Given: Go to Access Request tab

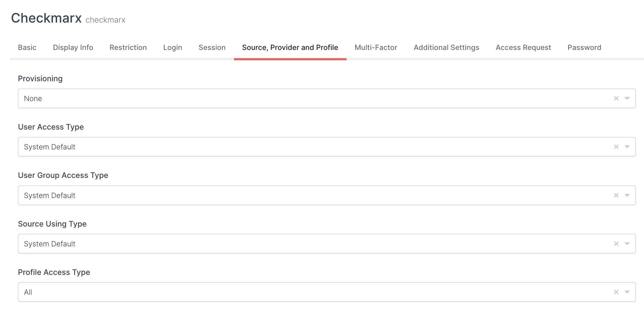Looking at the screenshot, I should [523, 48].
